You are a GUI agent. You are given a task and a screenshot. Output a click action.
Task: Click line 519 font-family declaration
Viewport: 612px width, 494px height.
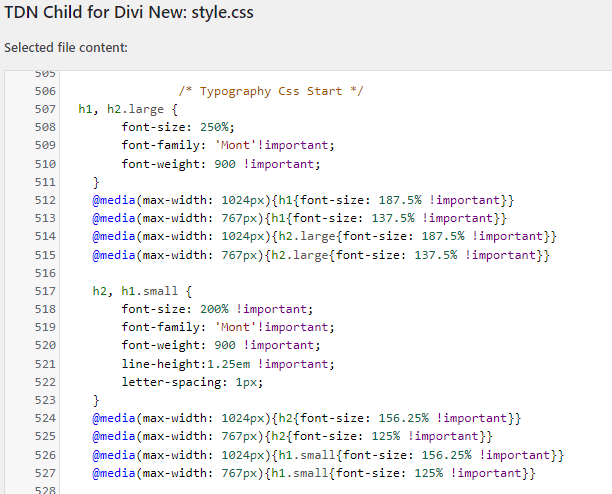click(228, 327)
